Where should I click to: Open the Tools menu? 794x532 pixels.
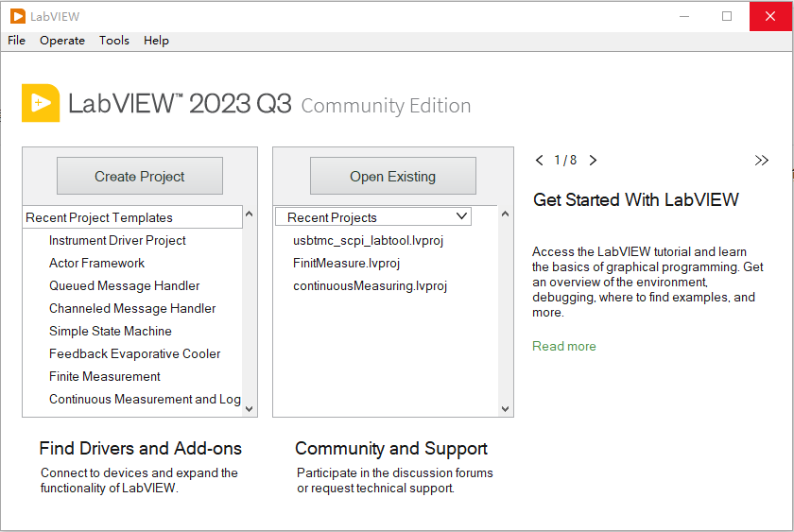click(x=114, y=41)
